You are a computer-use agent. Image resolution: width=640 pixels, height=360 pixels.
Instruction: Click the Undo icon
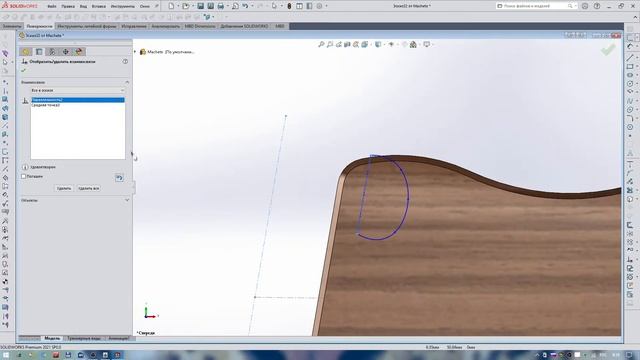coord(245,6)
